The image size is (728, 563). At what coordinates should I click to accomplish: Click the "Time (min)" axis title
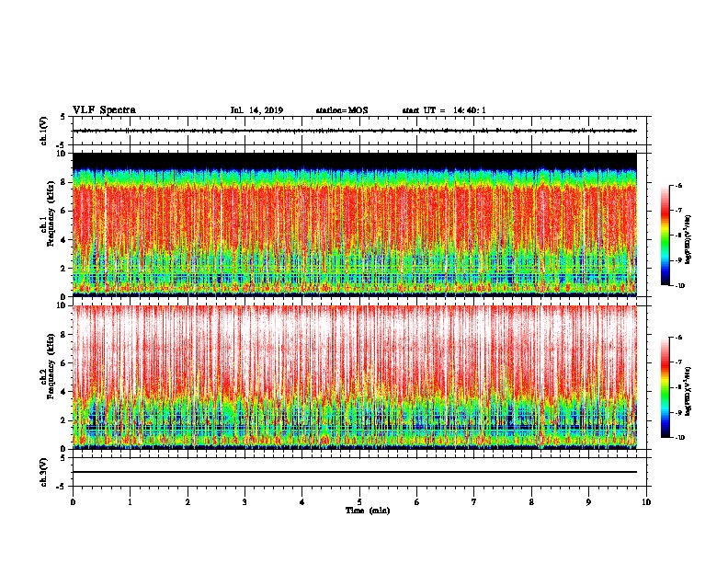point(368,511)
